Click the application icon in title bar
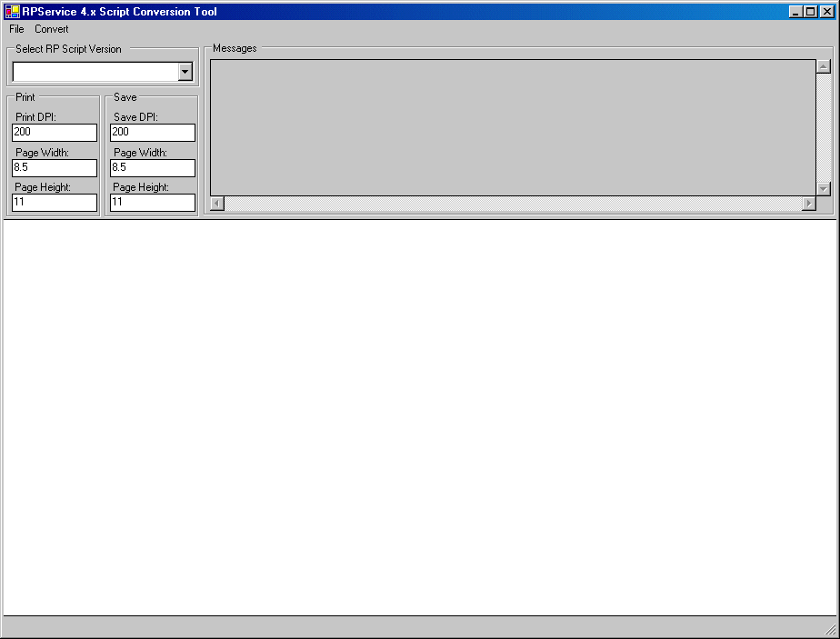 pos(13,11)
